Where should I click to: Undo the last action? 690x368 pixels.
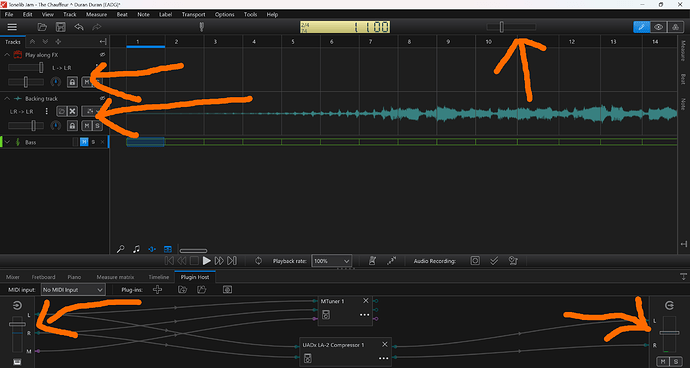click(79, 27)
